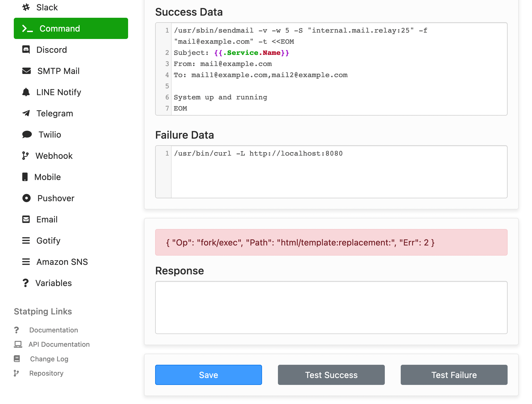The image size is (532, 404).
Task: Open the Mobile notifier
Action: point(71,177)
